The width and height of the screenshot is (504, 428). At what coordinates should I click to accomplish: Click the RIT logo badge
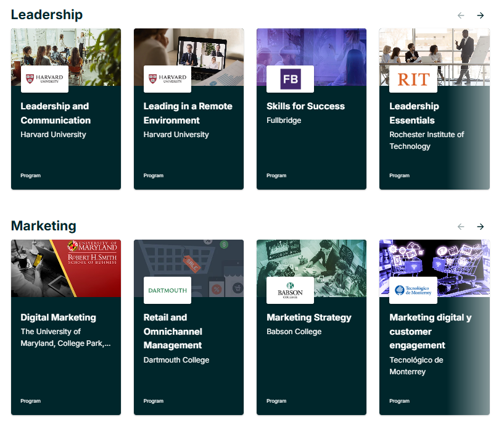413,79
